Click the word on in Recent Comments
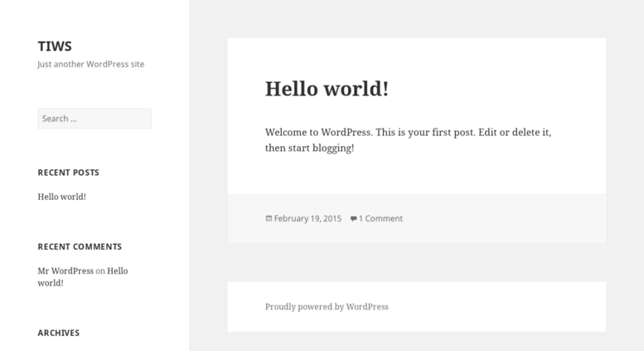The image size is (644, 351). (x=100, y=271)
